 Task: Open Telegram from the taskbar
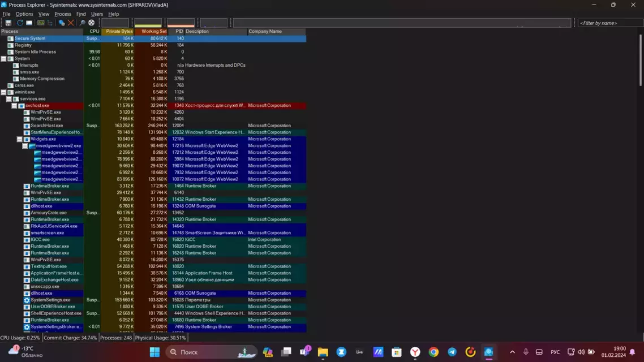tap(452, 352)
